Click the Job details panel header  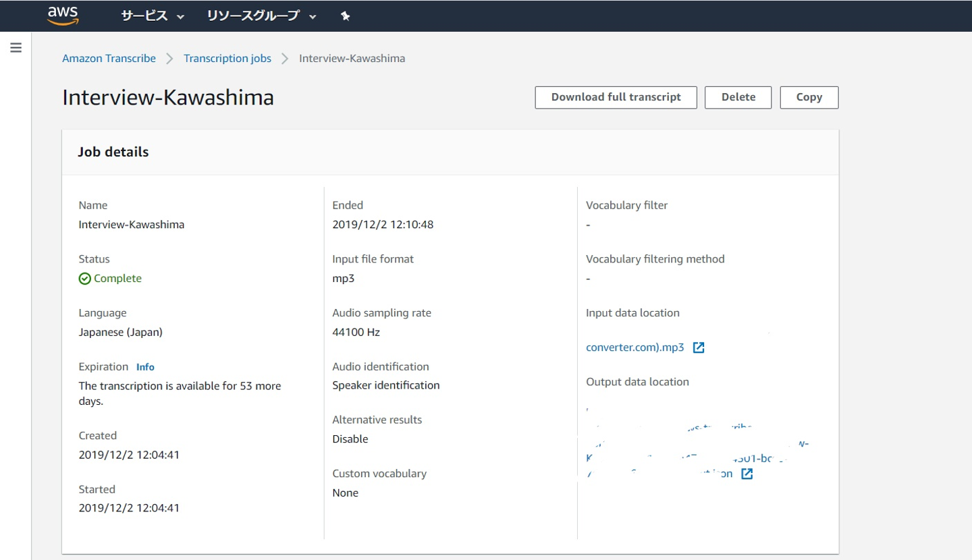pos(113,152)
